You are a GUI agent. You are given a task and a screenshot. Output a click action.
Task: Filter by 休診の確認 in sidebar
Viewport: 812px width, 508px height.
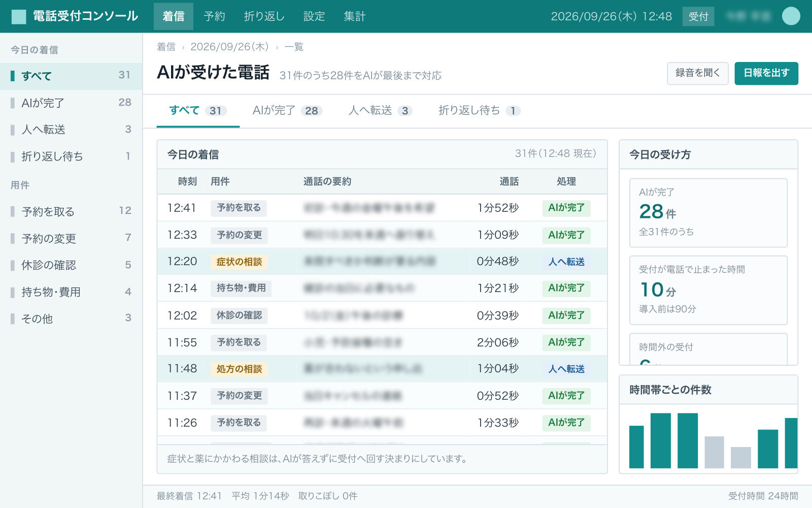point(71,265)
